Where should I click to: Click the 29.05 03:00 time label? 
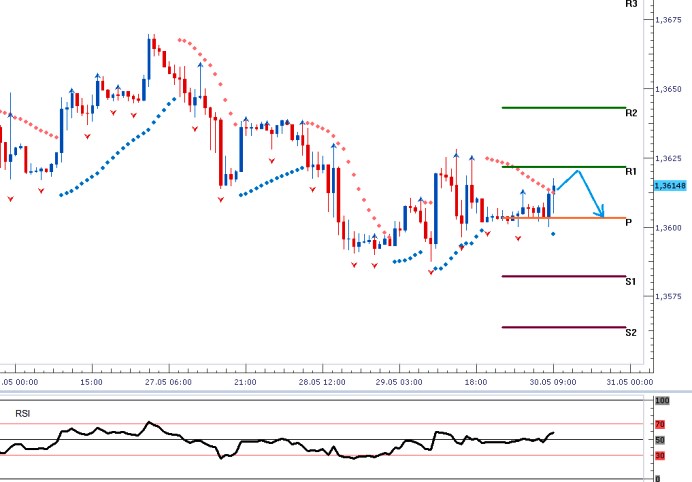pos(399,382)
